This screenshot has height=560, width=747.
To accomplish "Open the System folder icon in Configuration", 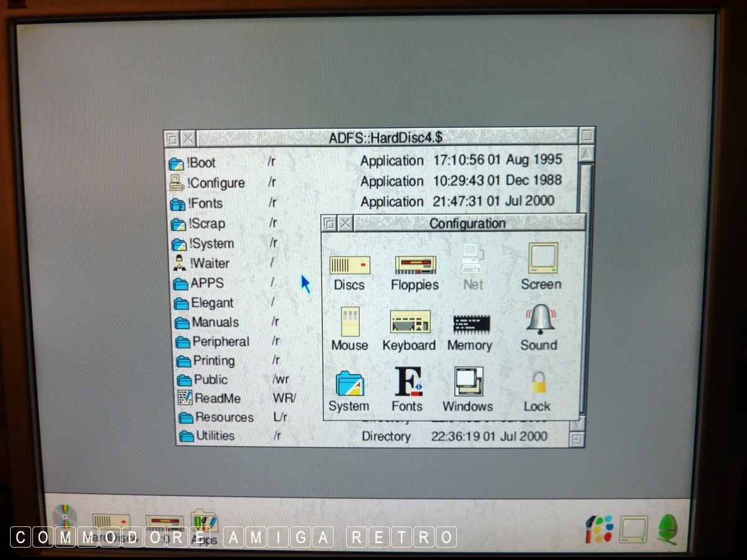I will point(349,383).
